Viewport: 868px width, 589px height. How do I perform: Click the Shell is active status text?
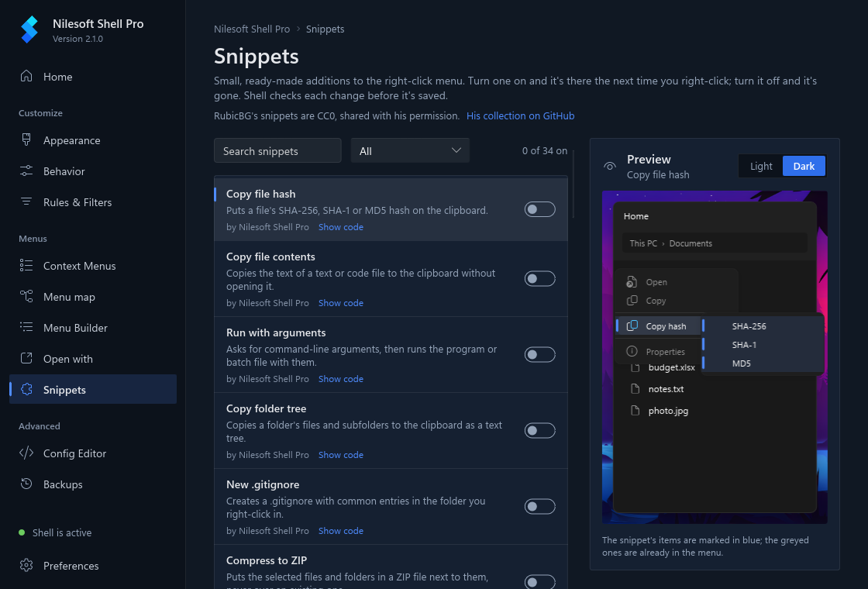coord(62,532)
